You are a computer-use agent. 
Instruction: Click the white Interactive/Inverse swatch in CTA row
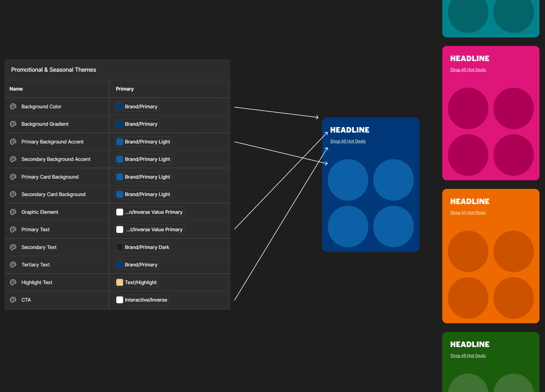click(x=120, y=300)
